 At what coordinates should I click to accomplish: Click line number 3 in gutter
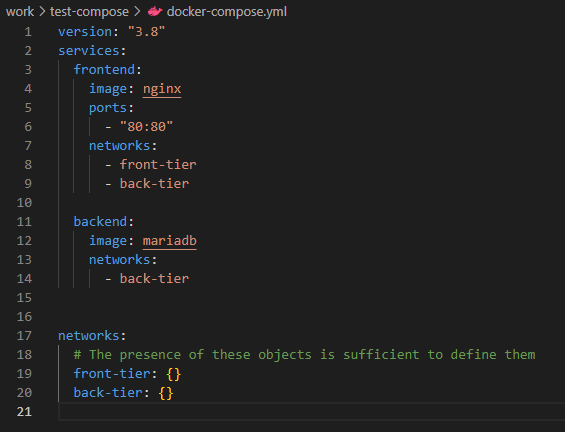[x=28, y=70]
